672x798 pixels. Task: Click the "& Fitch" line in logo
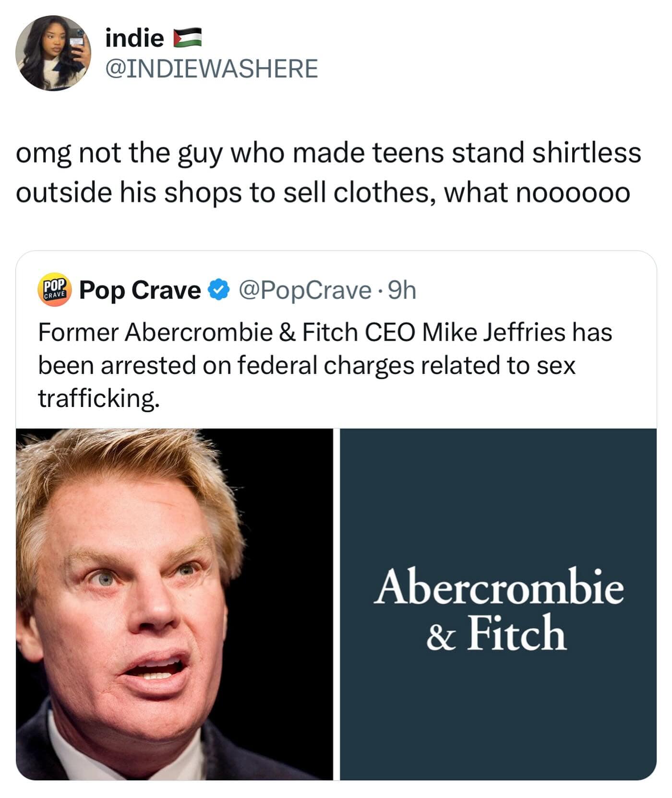point(496,633)
